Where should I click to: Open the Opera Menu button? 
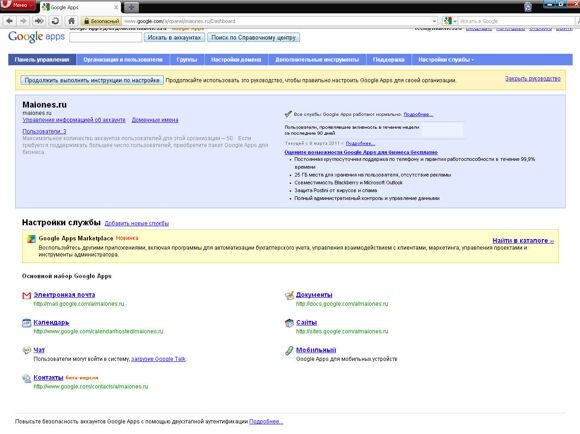[x=17, y=5]
